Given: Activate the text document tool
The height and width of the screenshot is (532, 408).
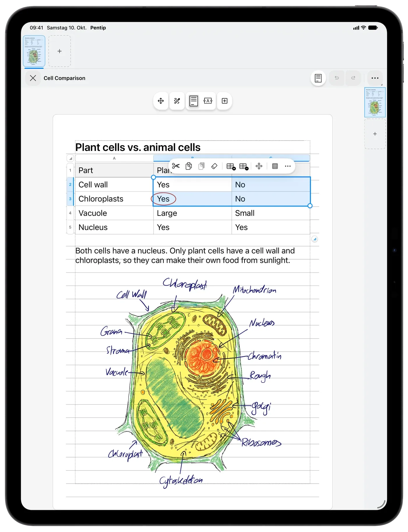Looking at the screenshot, I should coord(194,101).
